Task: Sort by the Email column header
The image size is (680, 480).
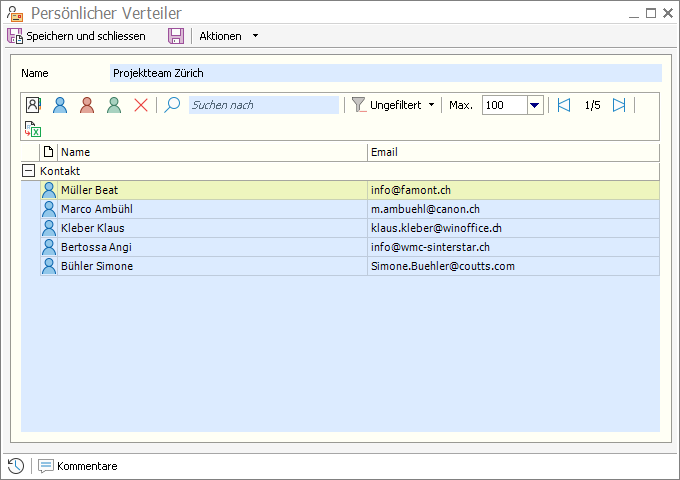Action: tap(512, 152)
